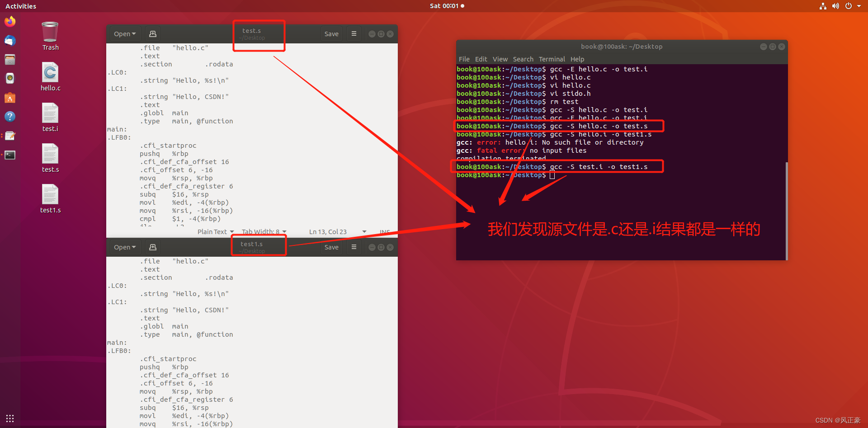868x428 pixels.
Task: Open the Help icon in dock
Action: [x=10, y=117]
